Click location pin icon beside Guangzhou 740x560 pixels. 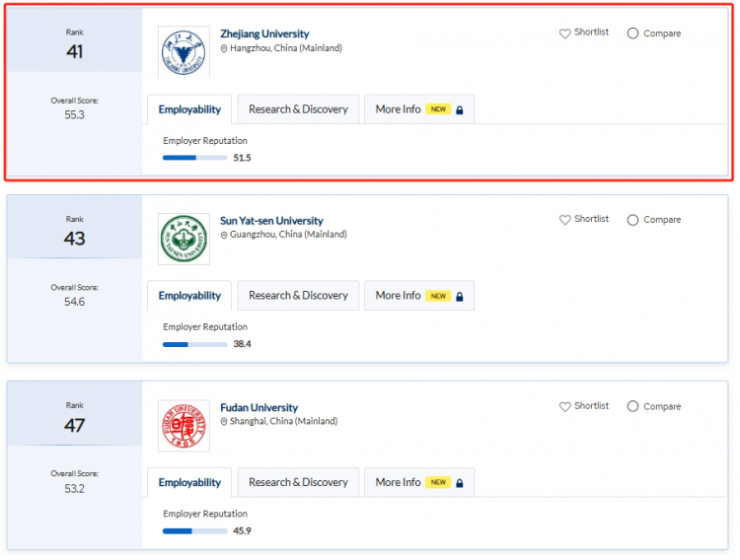click(x=224, y=235)
